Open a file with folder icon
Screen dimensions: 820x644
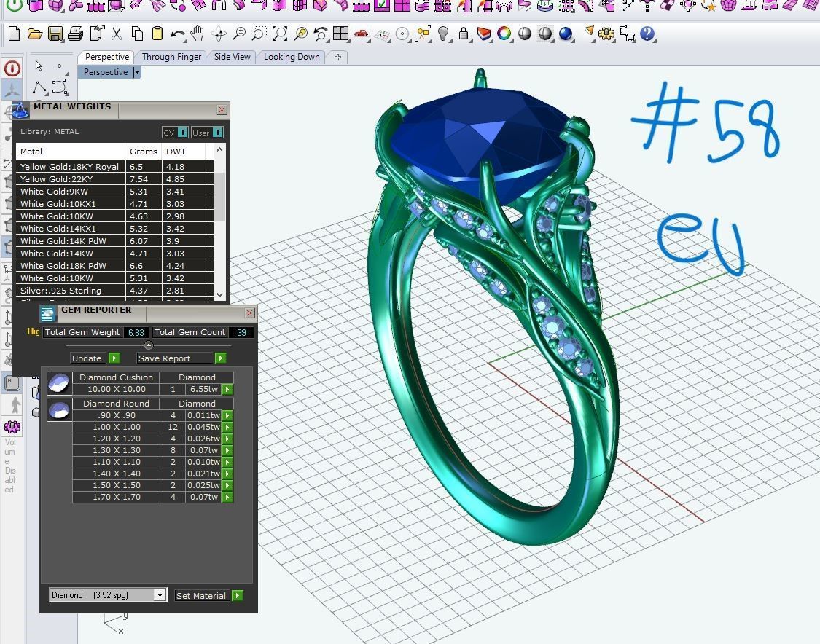(34, 34)
